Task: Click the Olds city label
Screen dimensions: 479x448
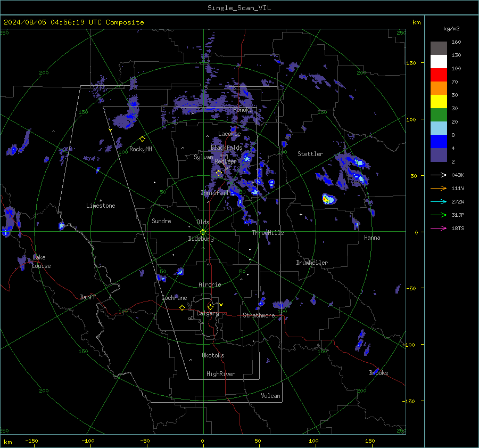Action: pos(203,222)
